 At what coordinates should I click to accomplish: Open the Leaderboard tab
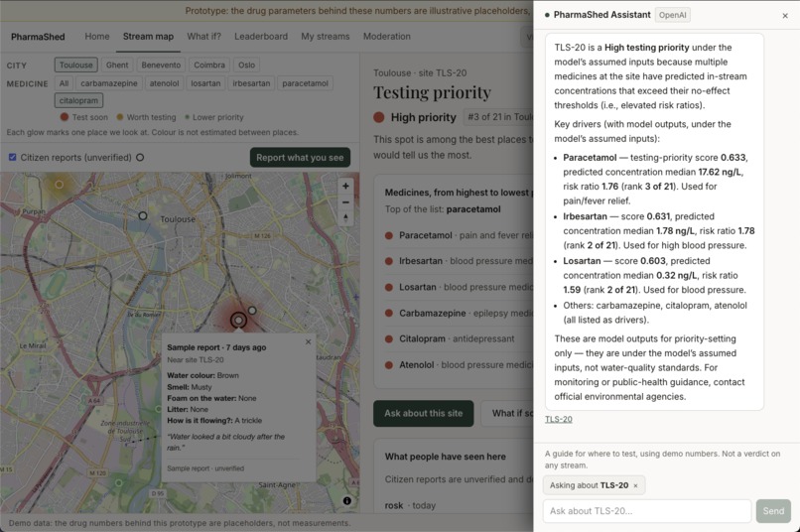pyautogui.click(x=261, y=36)
